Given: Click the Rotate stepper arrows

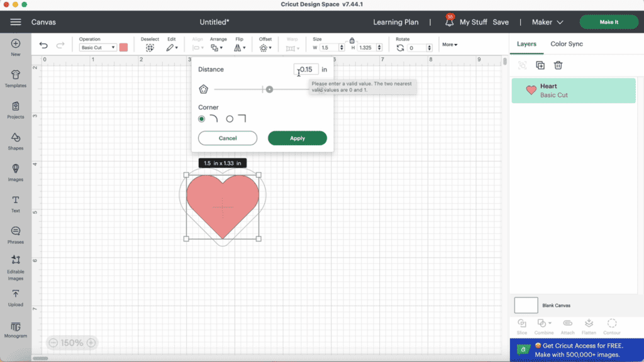Looking at the screenshot, I should tap(429, 48).
